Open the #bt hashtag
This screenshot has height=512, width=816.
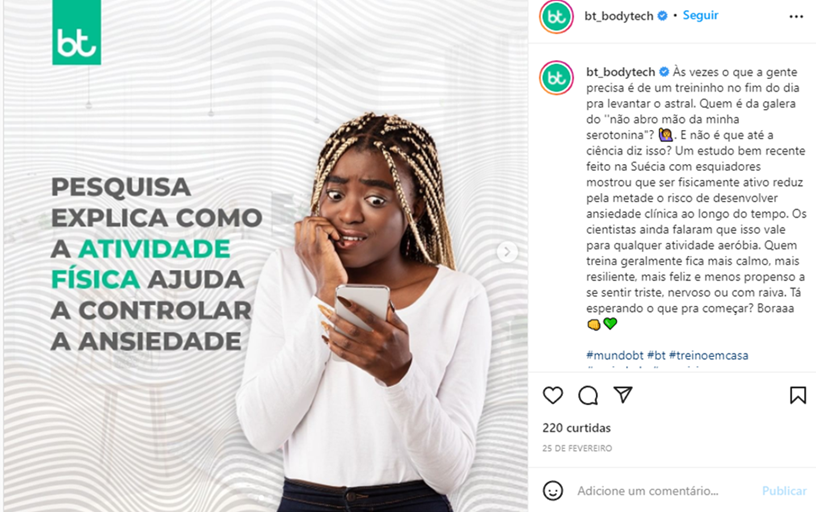656,355
